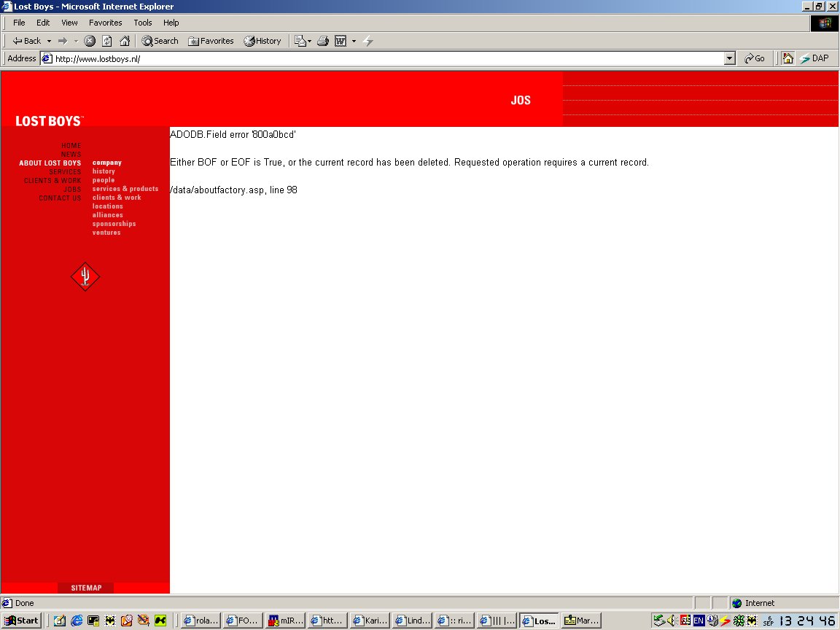Open the services & products submenu link
This screenshot has height=630, width=840.
(125, 189)
